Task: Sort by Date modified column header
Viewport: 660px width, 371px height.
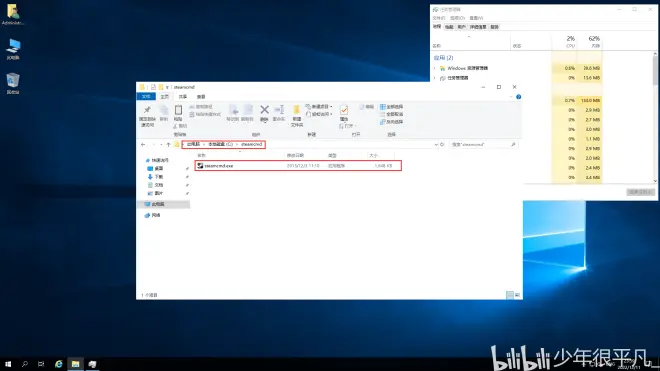Action: 295,156
